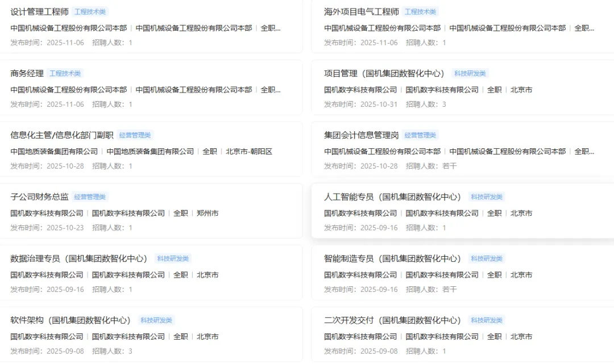
Task: Click 科技研发类 tag beside 二次开发交付
Action: click(487, 320)
